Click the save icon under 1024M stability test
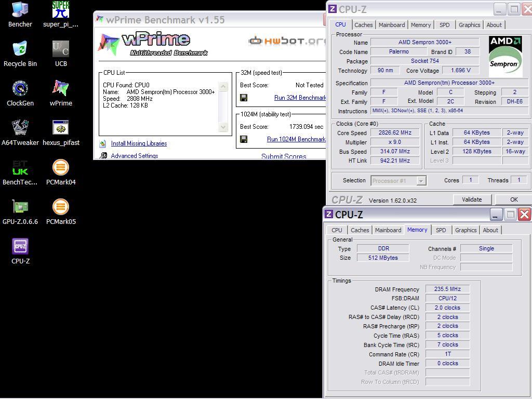This screenshot has height=399, width=532. [x=244, y=139]
